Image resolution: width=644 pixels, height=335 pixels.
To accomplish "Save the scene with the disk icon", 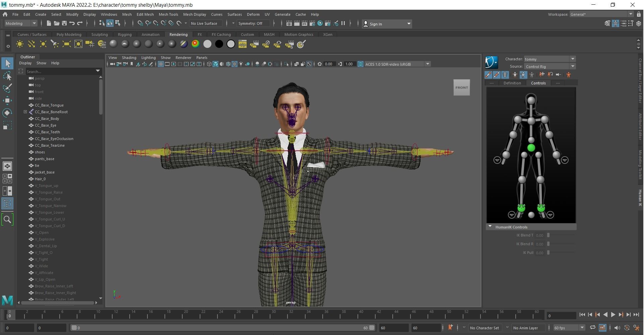I will [x=64, y=23].
